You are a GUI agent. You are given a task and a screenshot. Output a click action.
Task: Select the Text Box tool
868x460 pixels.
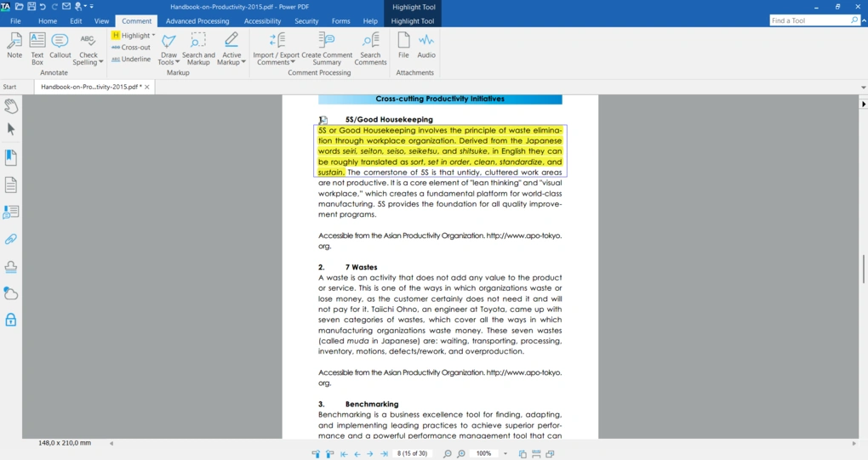[37, 48]
